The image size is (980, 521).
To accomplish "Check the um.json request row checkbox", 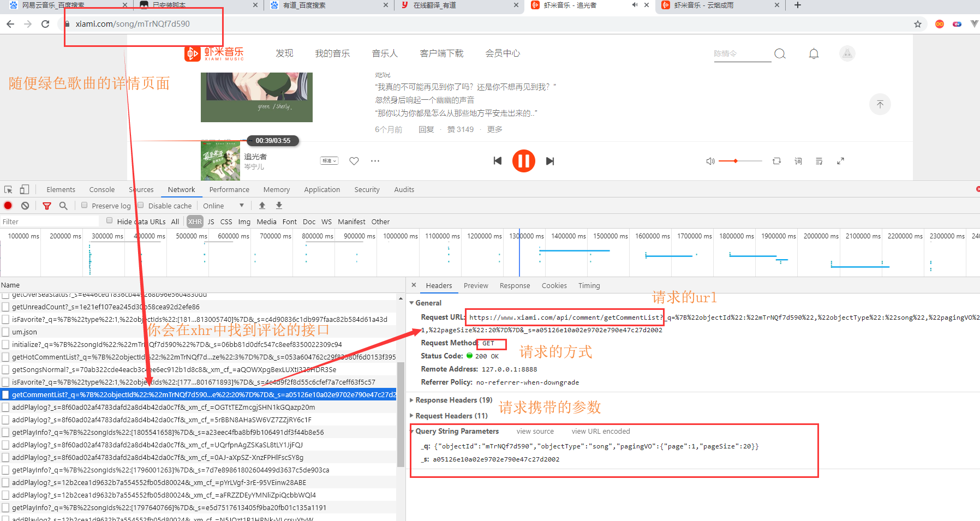I will (5, 332).
